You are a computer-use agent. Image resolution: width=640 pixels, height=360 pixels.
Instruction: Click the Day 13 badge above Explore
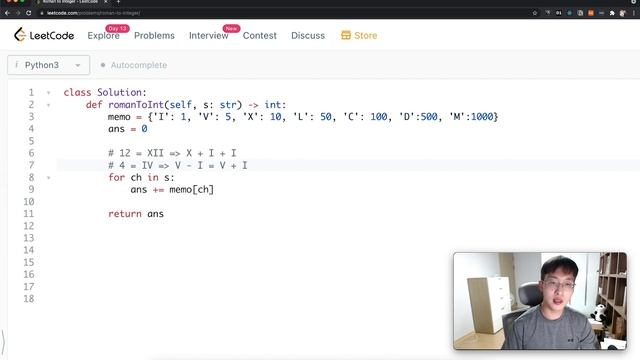pos(118,28)
